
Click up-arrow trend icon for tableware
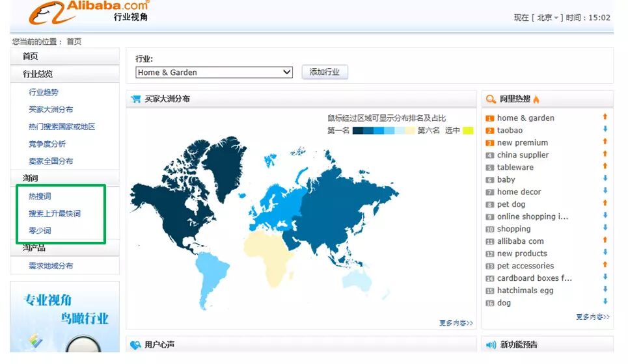coord(605,166)
